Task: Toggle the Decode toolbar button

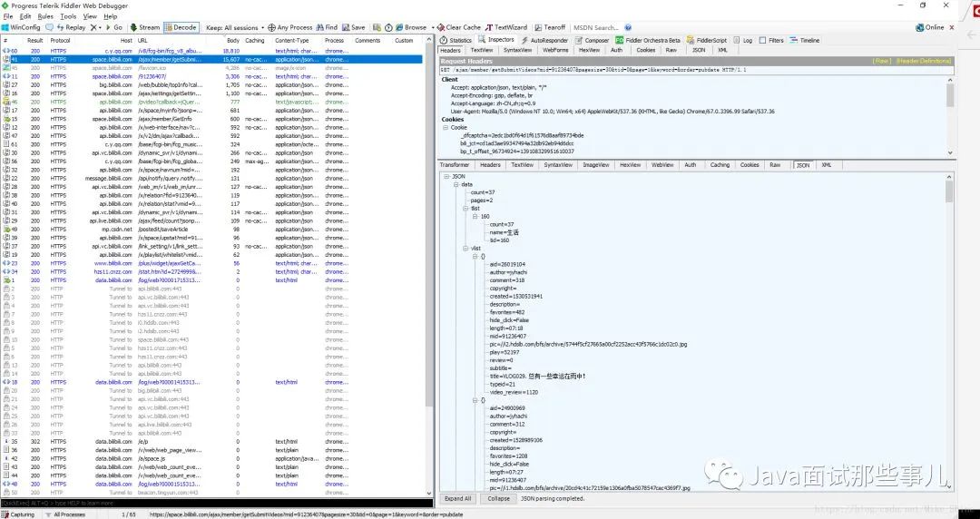Action: tap(181, 27)
